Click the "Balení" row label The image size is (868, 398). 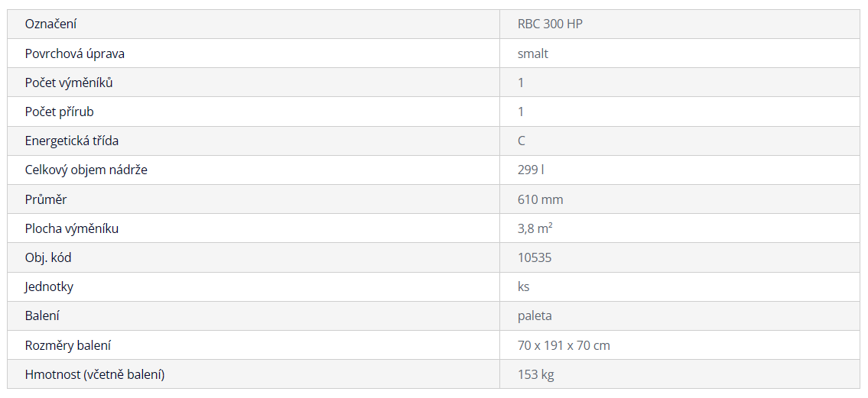point(42,315)
